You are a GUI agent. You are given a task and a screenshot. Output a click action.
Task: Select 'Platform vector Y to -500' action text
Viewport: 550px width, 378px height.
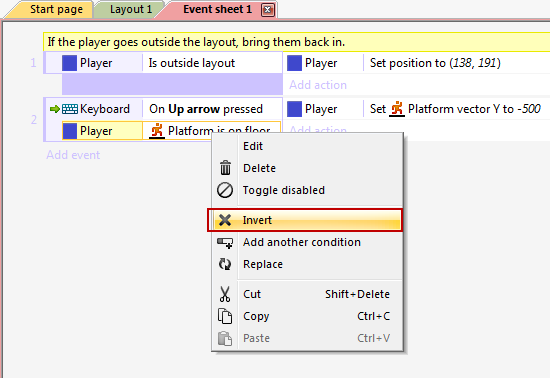tap(474, 109)
